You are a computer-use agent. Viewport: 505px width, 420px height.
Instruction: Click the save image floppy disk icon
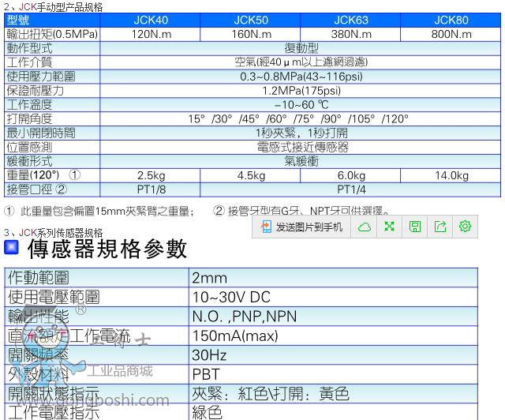click(x=414, y=227)
